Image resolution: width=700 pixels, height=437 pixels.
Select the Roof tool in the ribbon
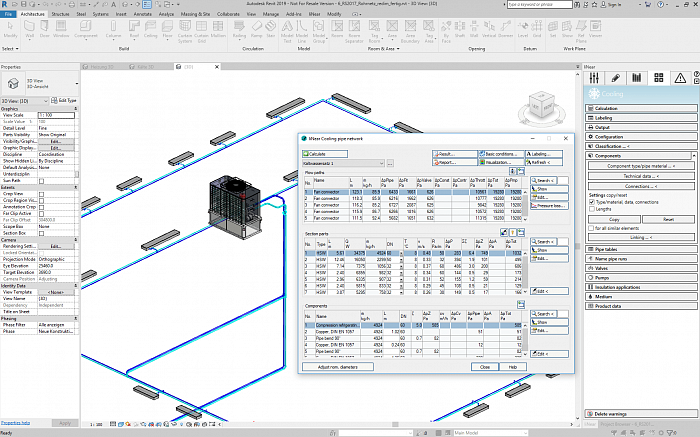point(134,29)
